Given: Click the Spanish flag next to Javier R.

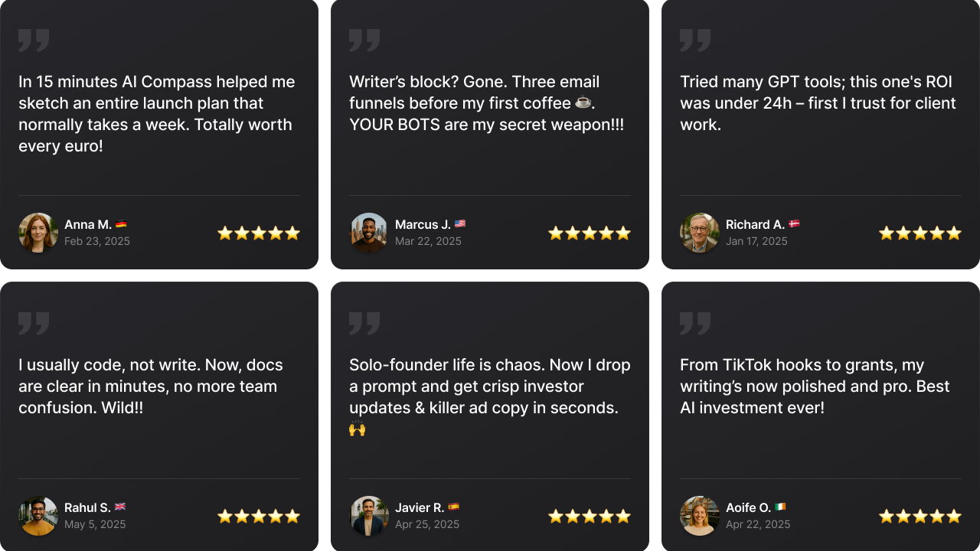Looking at the screenshot, I should (453, 507).
